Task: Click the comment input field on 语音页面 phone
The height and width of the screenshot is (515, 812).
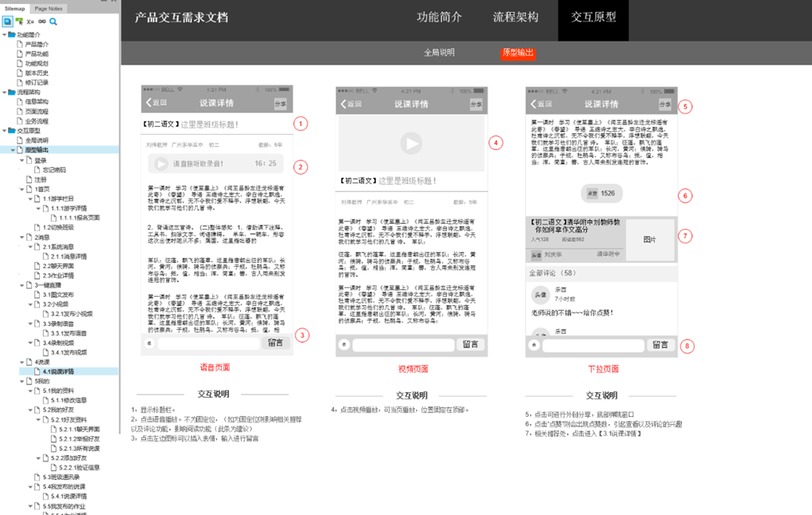Action: click(208, 343)
